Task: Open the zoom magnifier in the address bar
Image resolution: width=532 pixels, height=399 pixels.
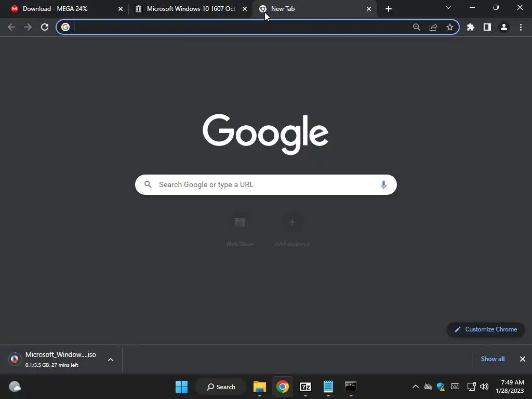Action: tap(417, 27)
